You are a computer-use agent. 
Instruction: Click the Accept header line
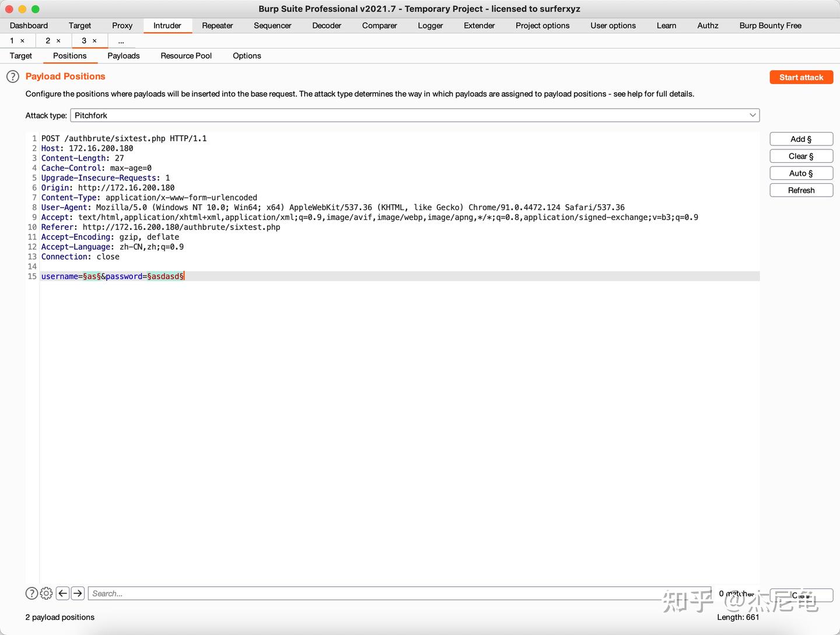(x=370, y=217)
